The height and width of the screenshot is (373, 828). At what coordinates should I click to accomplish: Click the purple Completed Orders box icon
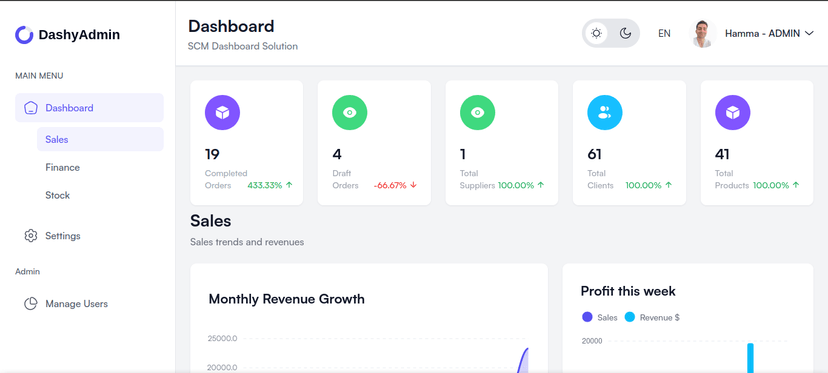222,113
